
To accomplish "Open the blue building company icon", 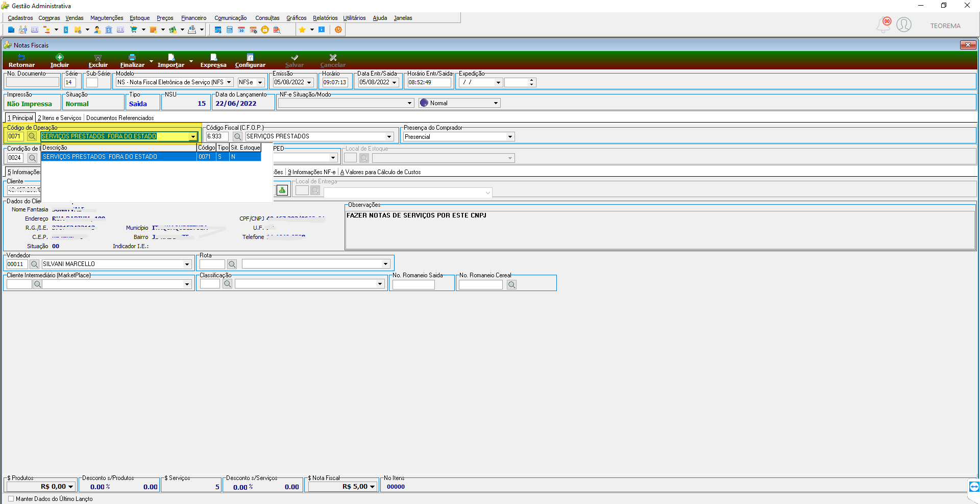I will click(11, 30).
